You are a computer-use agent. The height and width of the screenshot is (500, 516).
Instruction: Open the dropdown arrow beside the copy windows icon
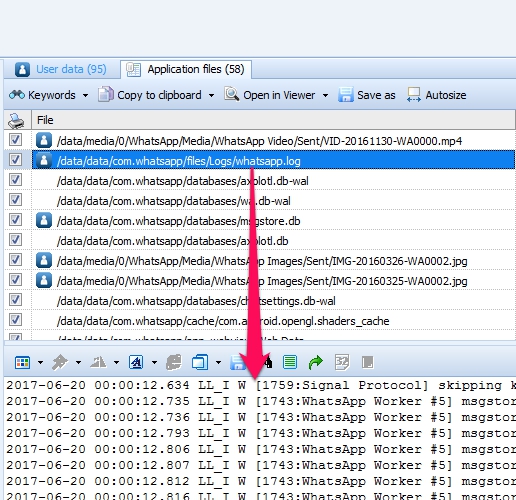click(x=218, y=362)
